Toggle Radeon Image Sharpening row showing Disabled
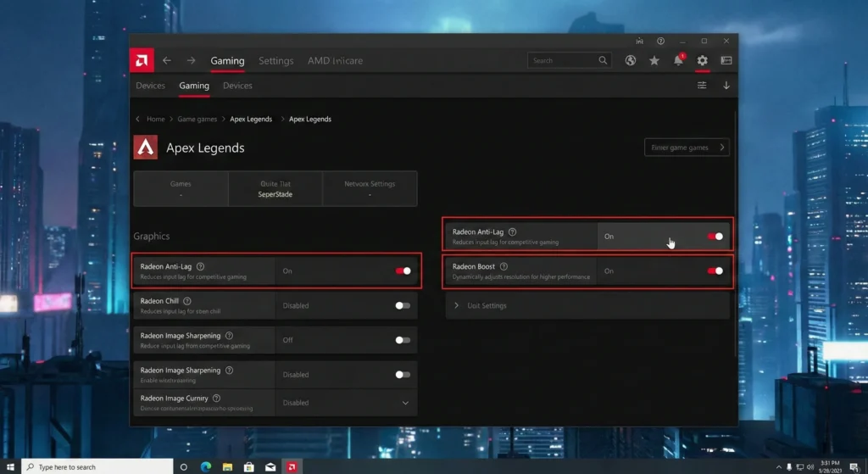Image resolution: width=868 pixels, height=474 pixels. (x=403, y=375)
